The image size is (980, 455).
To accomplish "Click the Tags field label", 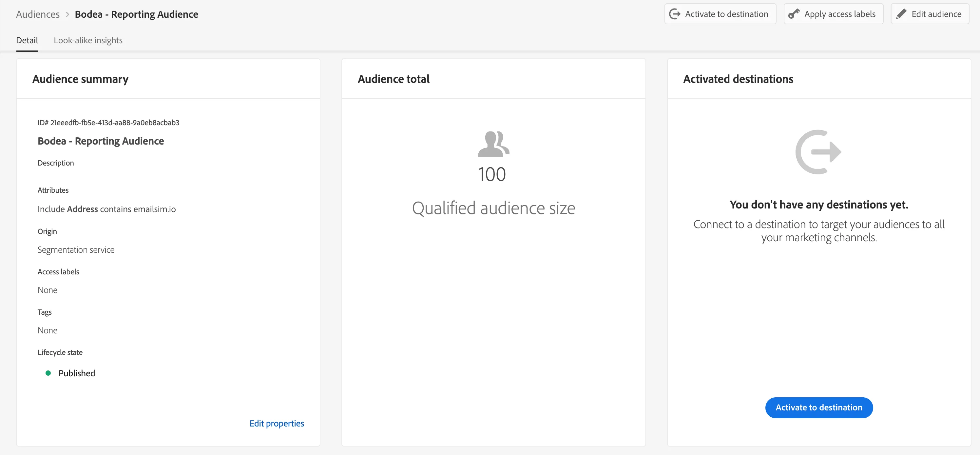I will [45, 312].
